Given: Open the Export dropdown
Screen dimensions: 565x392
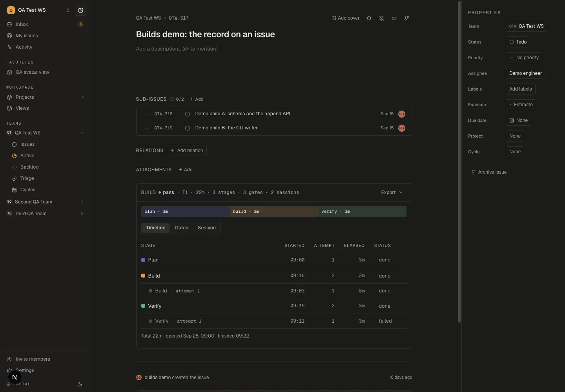Looking at the screenshot, I should click(x=392, y=192).
